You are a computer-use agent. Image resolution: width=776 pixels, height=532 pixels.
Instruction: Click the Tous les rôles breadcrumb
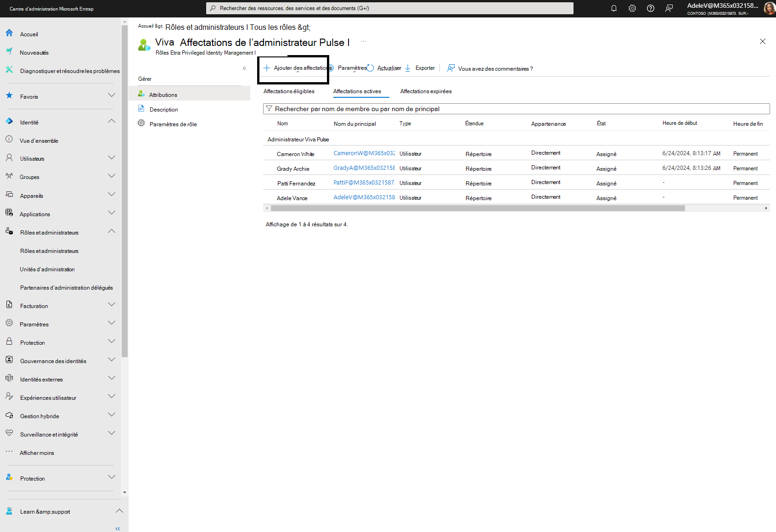coord(273,28)
